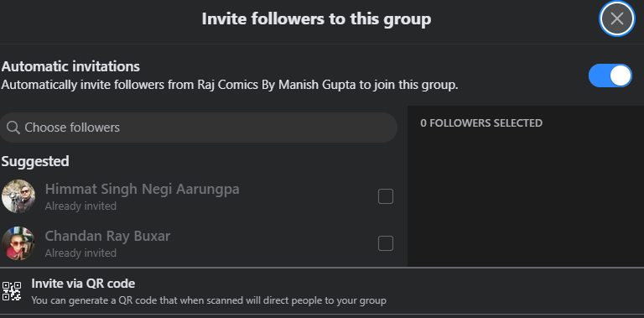Click the 0 Followers Selected header

point(481,123)
